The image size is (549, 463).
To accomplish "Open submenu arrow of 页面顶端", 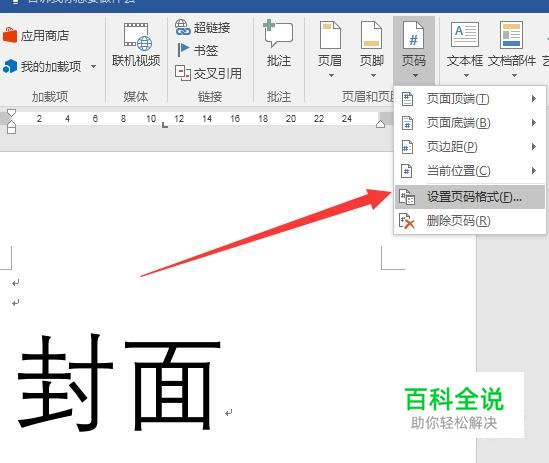I will 534,99.
